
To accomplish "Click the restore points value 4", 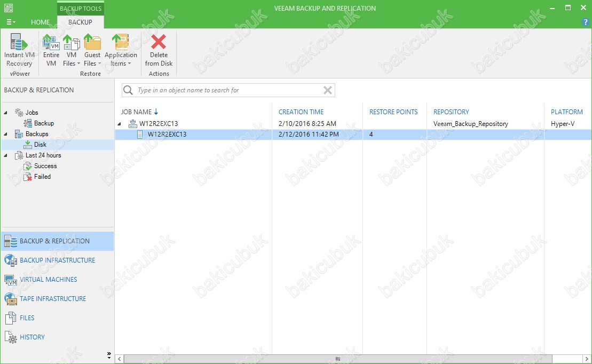I will tap(371, 134).
